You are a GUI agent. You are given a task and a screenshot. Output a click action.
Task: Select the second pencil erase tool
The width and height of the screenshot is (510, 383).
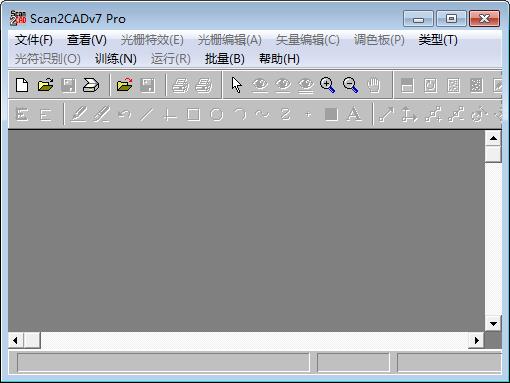tap(101, 114)
